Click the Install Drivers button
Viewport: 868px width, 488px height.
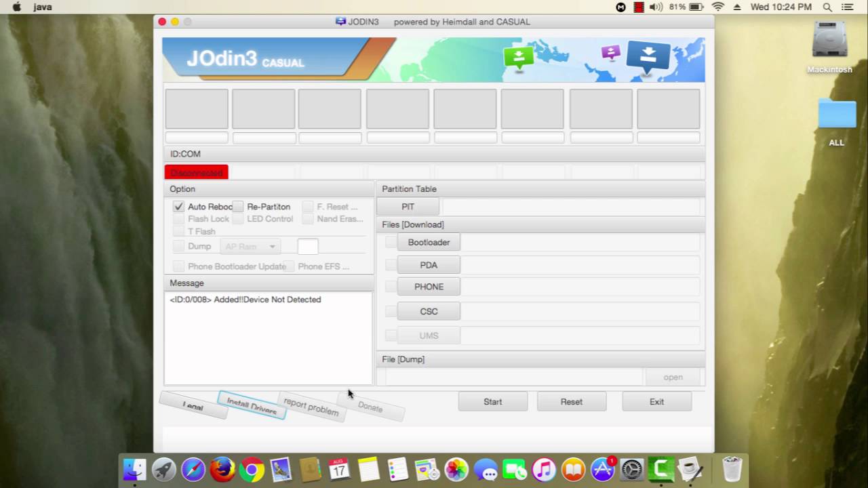[252, 406]
